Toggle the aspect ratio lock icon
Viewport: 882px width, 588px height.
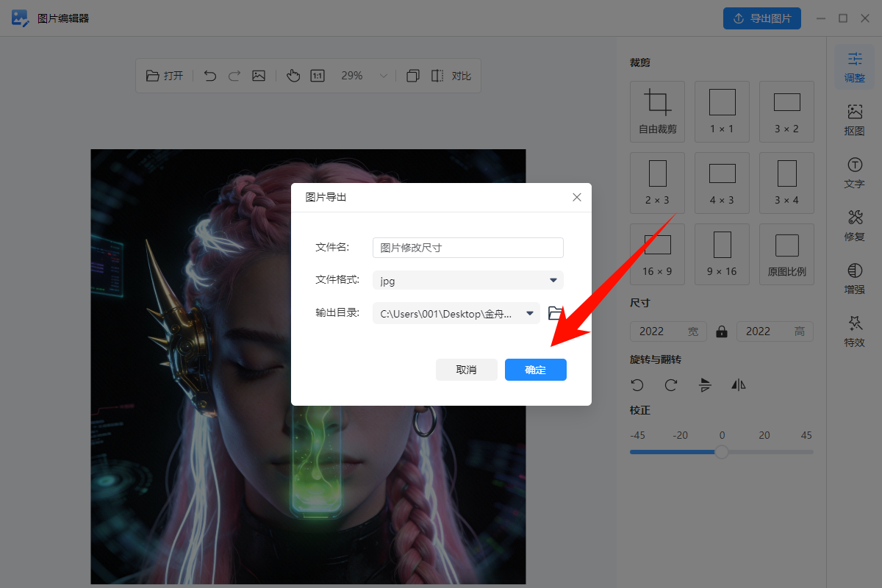[721, 331]
